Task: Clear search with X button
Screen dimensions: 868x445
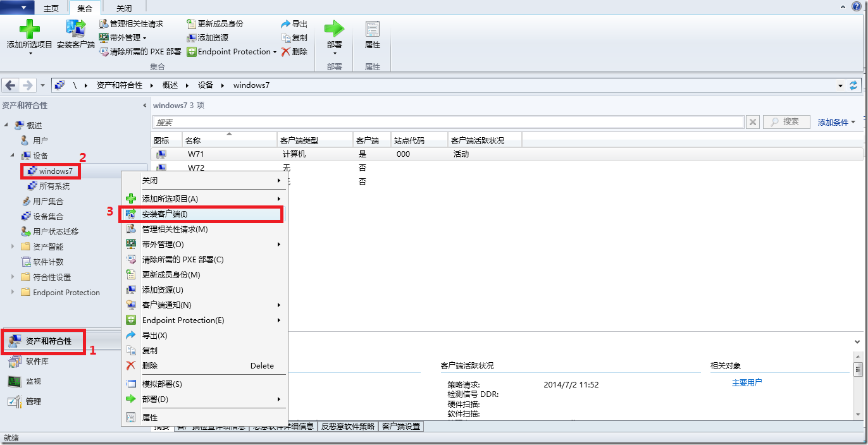Action: [753, 122]
